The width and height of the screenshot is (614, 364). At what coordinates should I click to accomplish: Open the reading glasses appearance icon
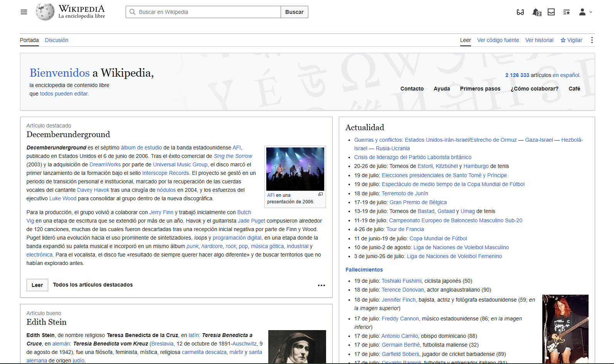click(520, 12)
